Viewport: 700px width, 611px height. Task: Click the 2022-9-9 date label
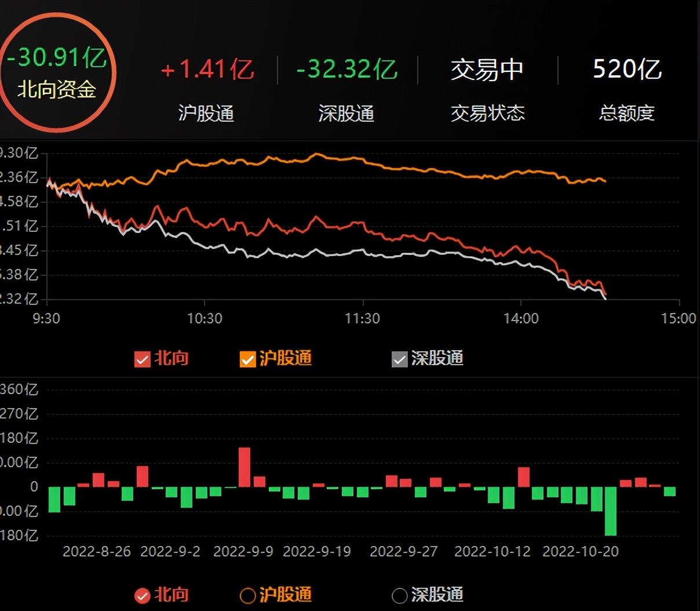pyautogui.click(x=243, y=551)
